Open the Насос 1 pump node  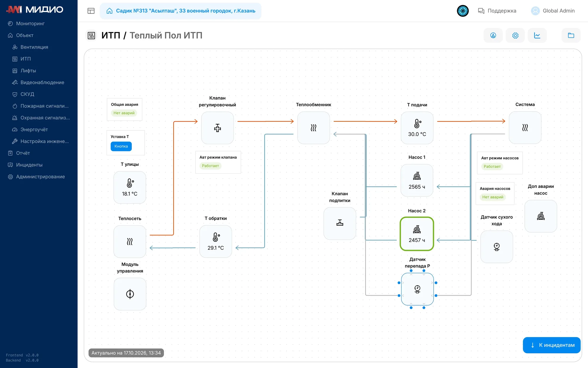coord(417,180)
